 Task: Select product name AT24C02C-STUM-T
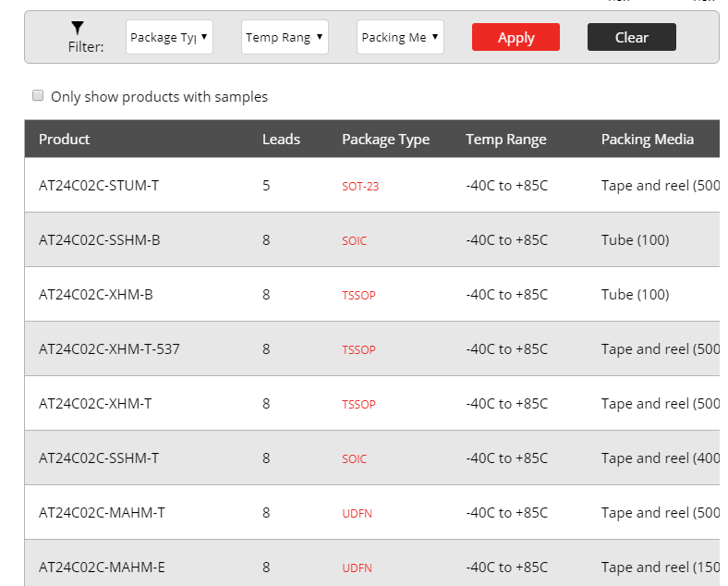pyautogui.click(x=99, y=186)
